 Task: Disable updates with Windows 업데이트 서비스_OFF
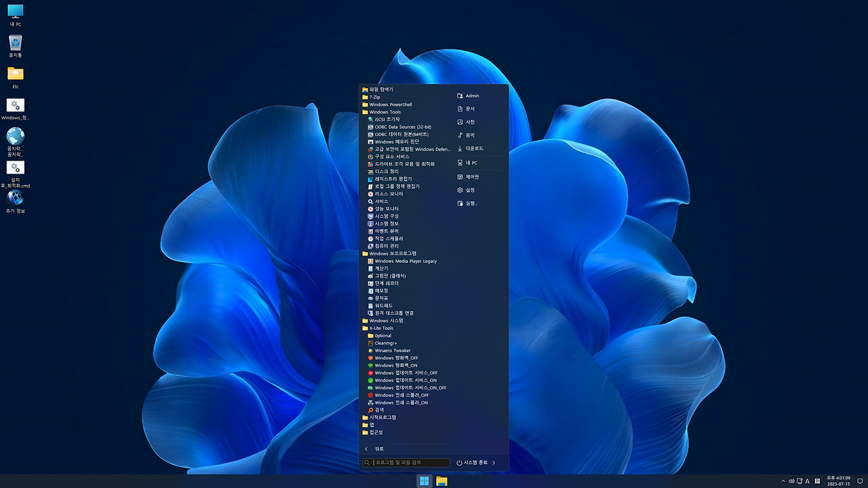coord(405,373)
